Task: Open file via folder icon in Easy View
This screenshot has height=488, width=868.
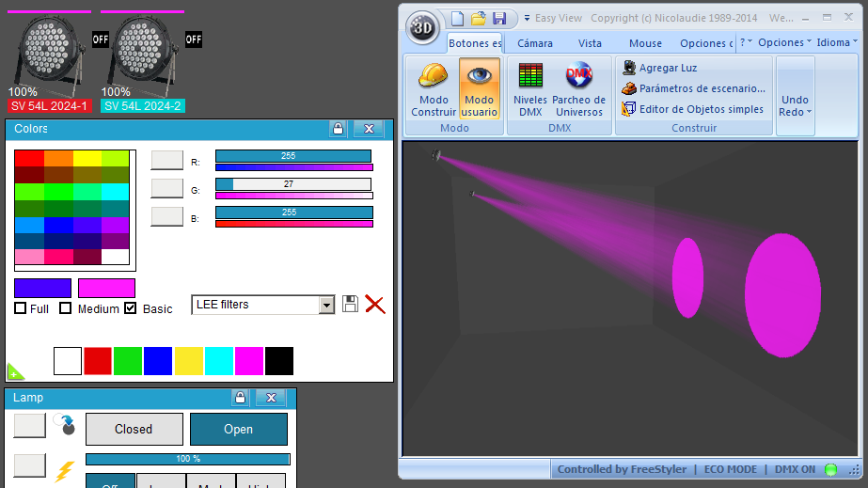Action: tap(479, 18)
